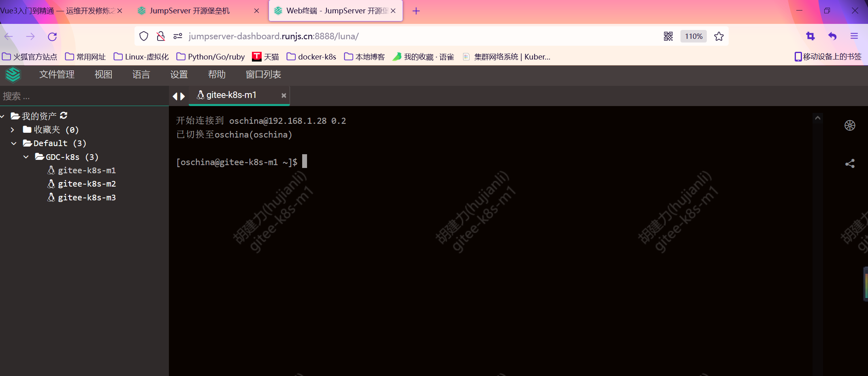Click the JumpServer logo icon
The width and height of the screenshot is (868, 376).
pyautogui.click(x=13, y=74)
